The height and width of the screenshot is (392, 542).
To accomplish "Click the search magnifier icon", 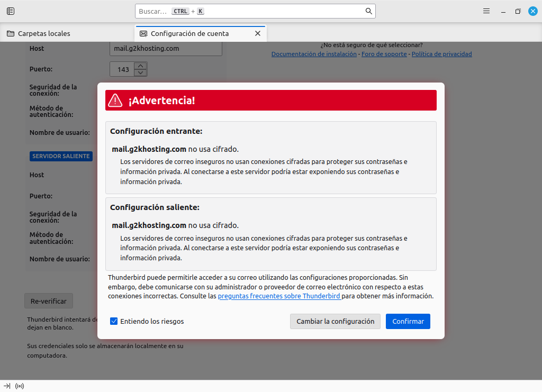I will (368, 11).
